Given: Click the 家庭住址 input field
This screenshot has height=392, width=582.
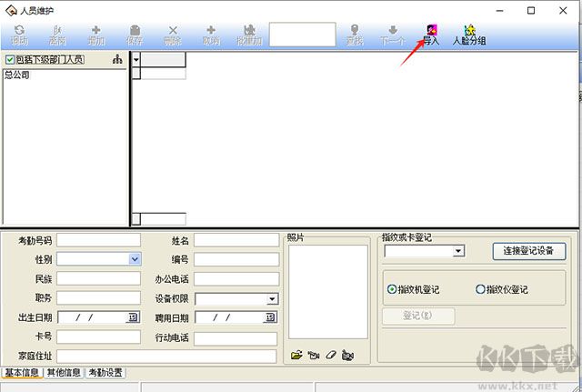Looking at the screenshot, I should pyautogui.click(x=166, y=357).
